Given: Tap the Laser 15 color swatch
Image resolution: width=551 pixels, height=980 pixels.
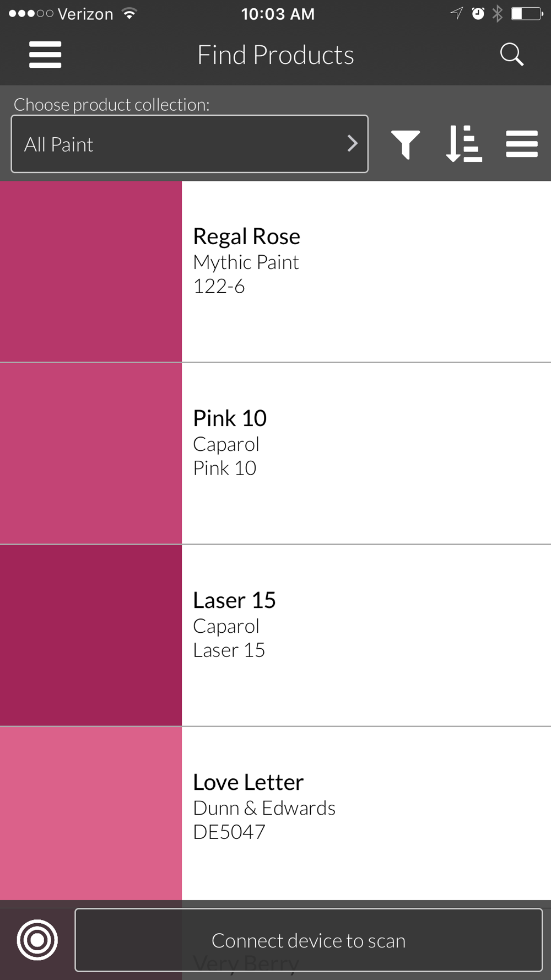Looking at the screenshot, I should 91,636.
